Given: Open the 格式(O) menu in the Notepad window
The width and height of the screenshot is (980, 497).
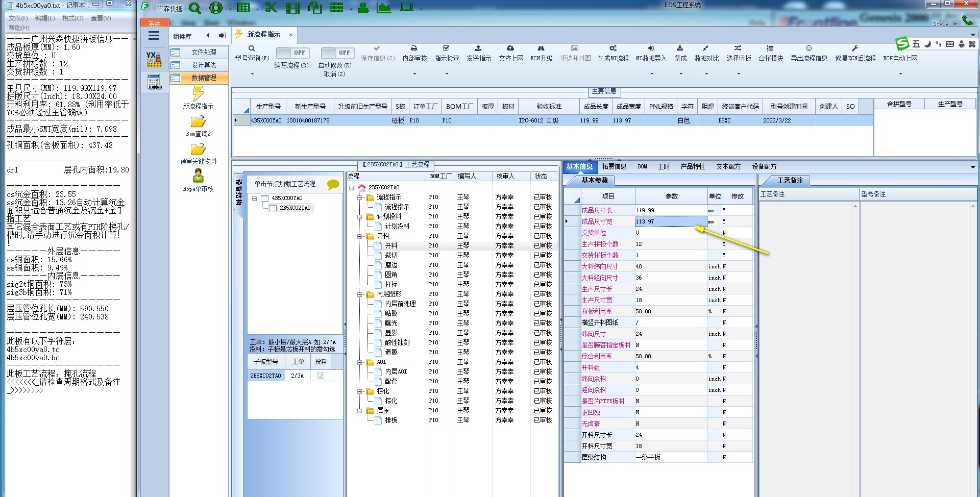Looking at the screenshot, I should [72, 18].
